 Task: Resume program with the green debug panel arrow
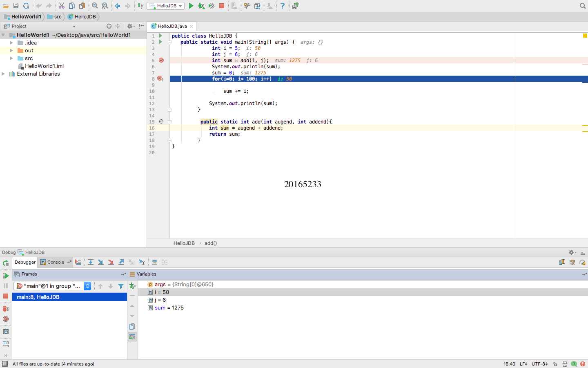pos(6,276)
